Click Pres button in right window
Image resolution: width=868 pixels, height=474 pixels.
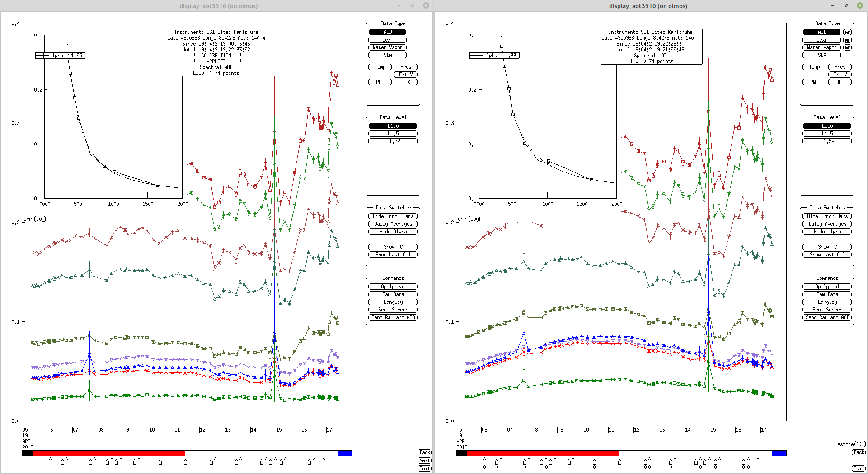point(840,67)
